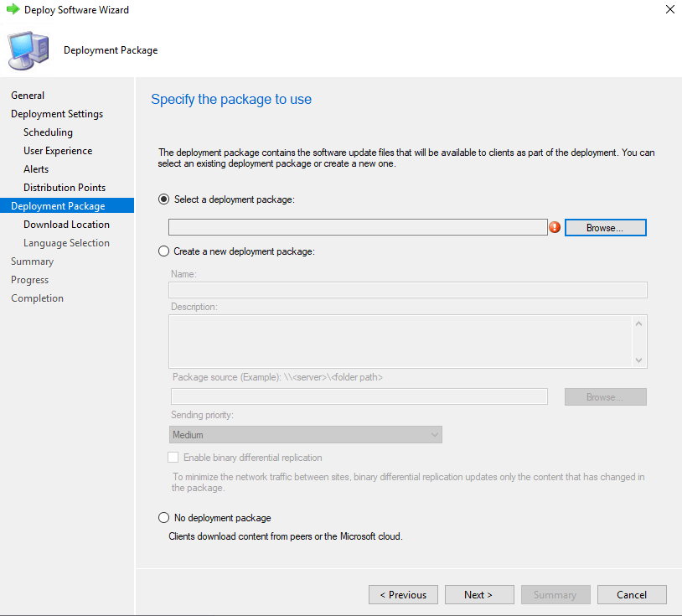
Task: Open the User Experience step
Action: [x=58, y=151]
